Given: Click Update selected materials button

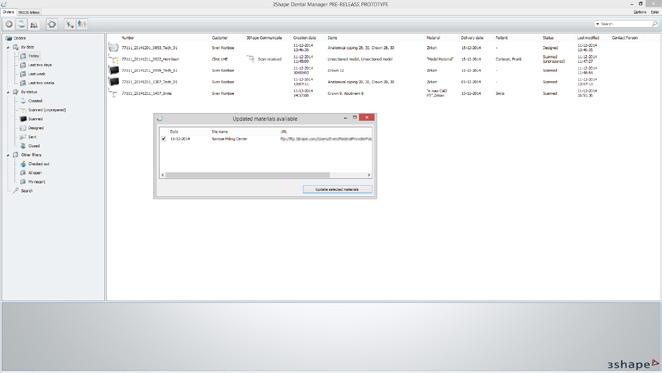Looking at the screenshot, I should pos(337,189).
